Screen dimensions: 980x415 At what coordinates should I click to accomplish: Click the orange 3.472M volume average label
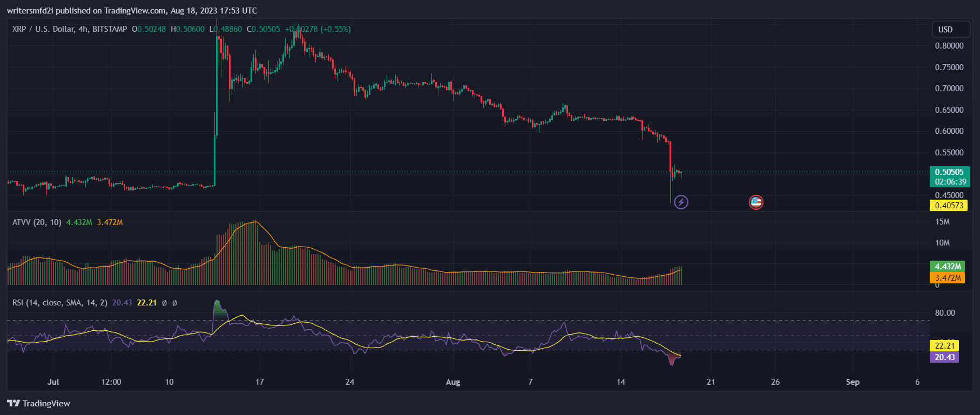tap(948, 277)
